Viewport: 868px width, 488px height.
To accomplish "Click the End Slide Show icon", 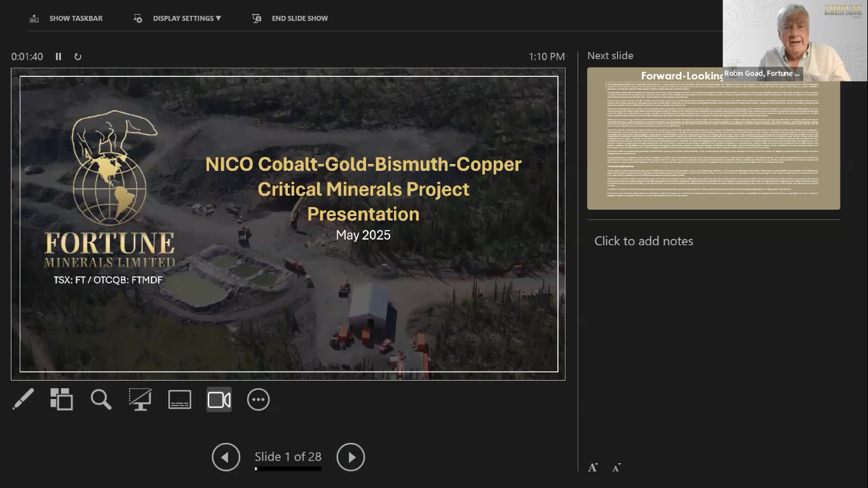I will point(257,18).
